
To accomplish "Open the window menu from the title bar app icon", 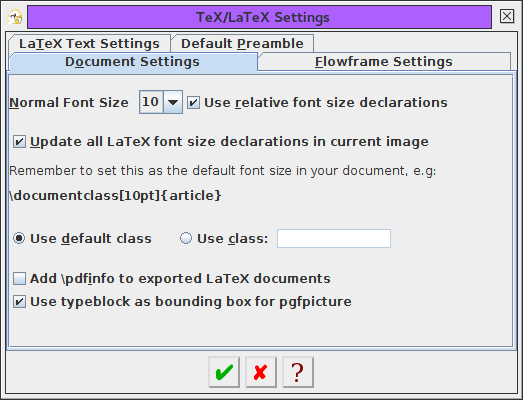I will 15,17.
